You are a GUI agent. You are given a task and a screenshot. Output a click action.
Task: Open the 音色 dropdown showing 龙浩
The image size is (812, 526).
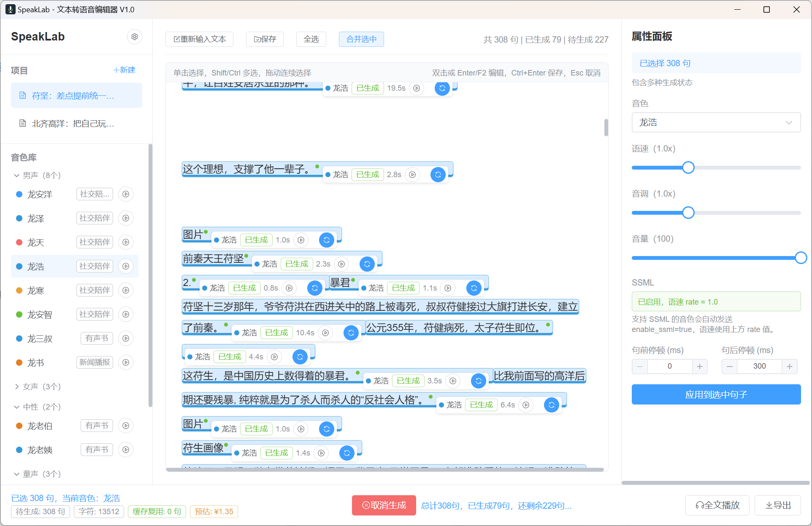click(x=716, y=122)
